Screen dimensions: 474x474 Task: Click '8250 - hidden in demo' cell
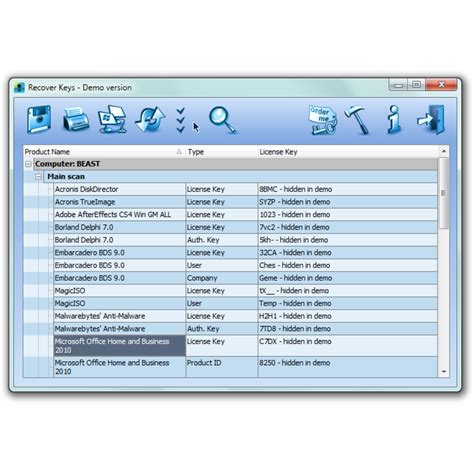coord(348,367)
